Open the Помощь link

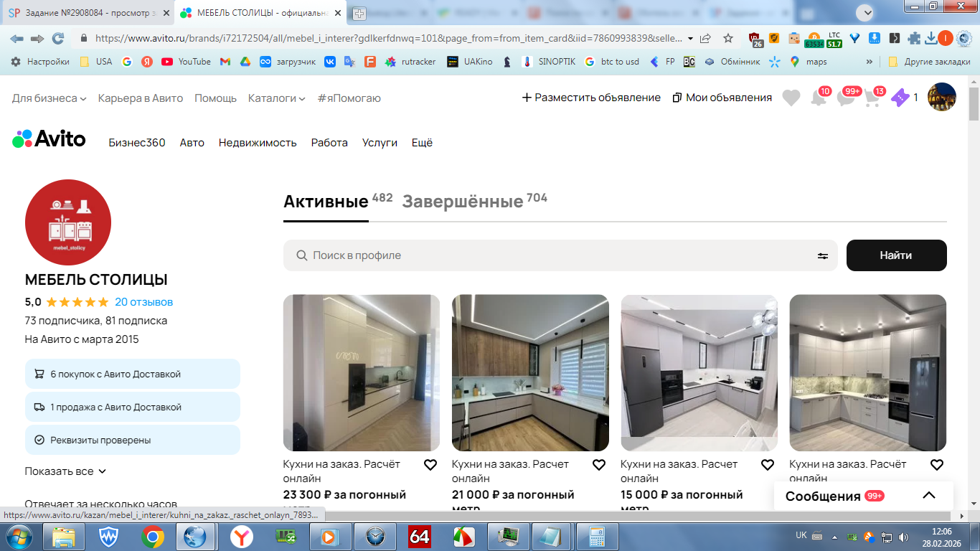pyautogui.click(x=215, y=98)
